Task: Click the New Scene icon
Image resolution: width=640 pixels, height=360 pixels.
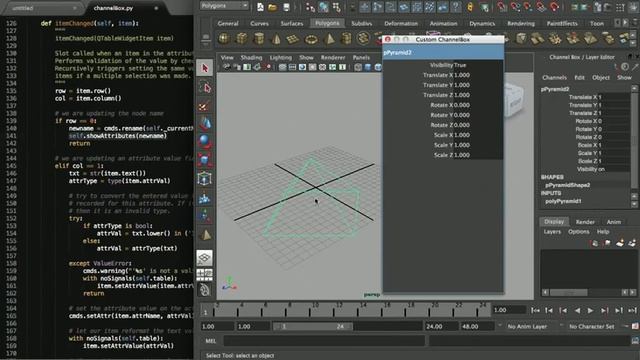Action: pyautogui.click(x=260, y=7)
